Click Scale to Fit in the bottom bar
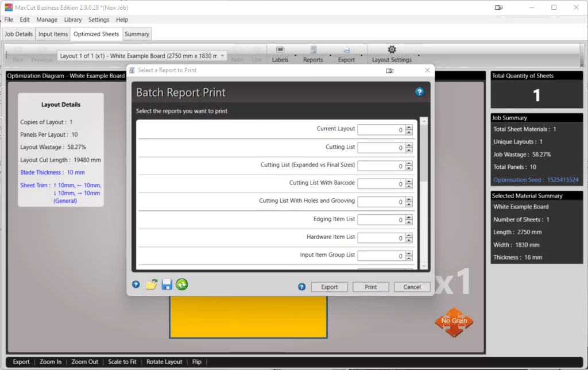This screenshot has width=588, height=370. tap(122, 362)
